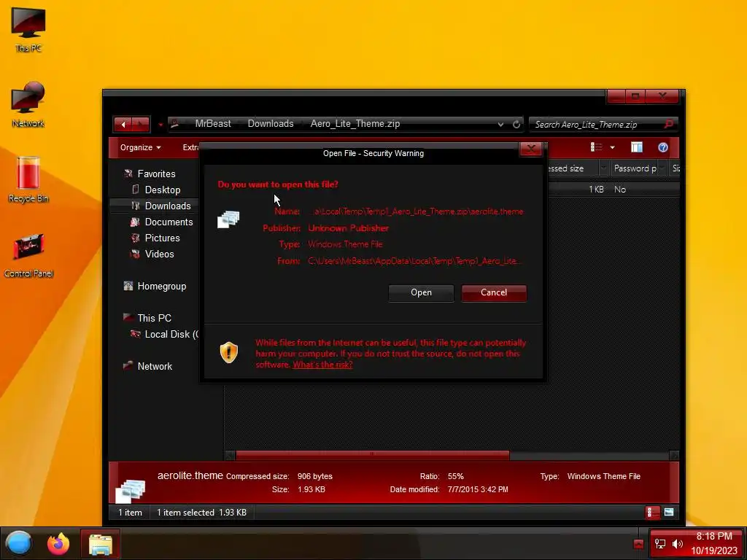Image resolution: width=747 pixels, height=560 pixels.
Task: Click the network tray icon
Action: pos(660,543)
